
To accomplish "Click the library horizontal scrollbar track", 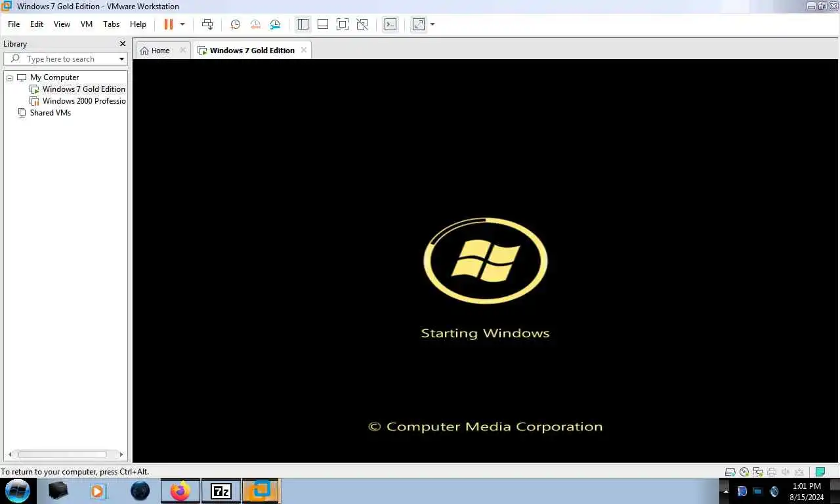I will coord(66,454).
